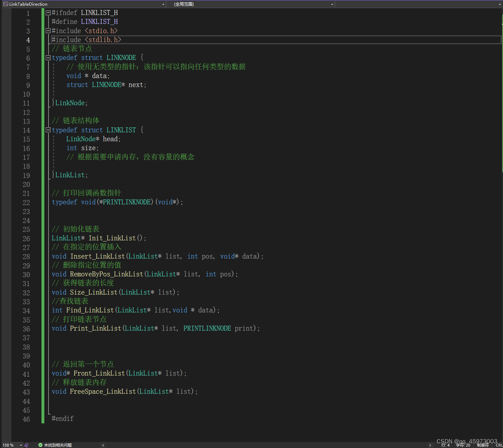The height and width of the screenshot is (448, 503).
Task: Place cursor on #include <stdlib.h> line
Action: point(87,40)
